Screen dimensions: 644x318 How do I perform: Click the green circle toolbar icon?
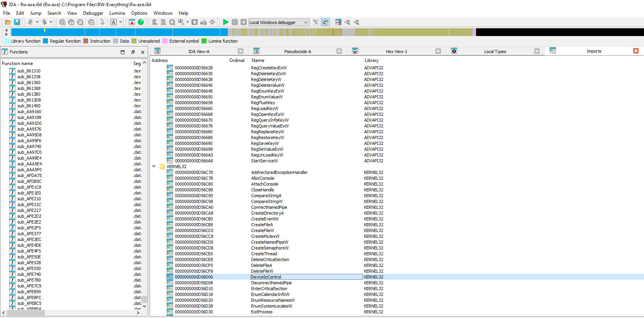point(141,22)
